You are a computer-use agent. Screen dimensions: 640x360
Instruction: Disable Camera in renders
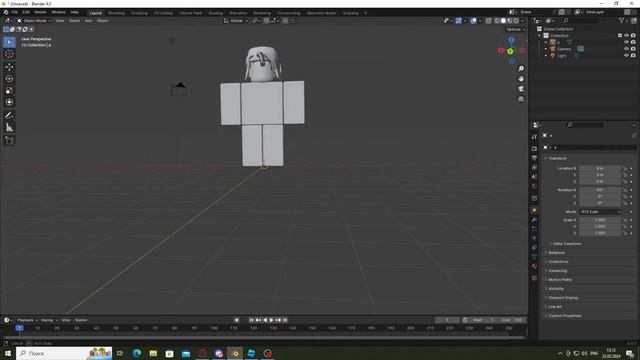633,49
